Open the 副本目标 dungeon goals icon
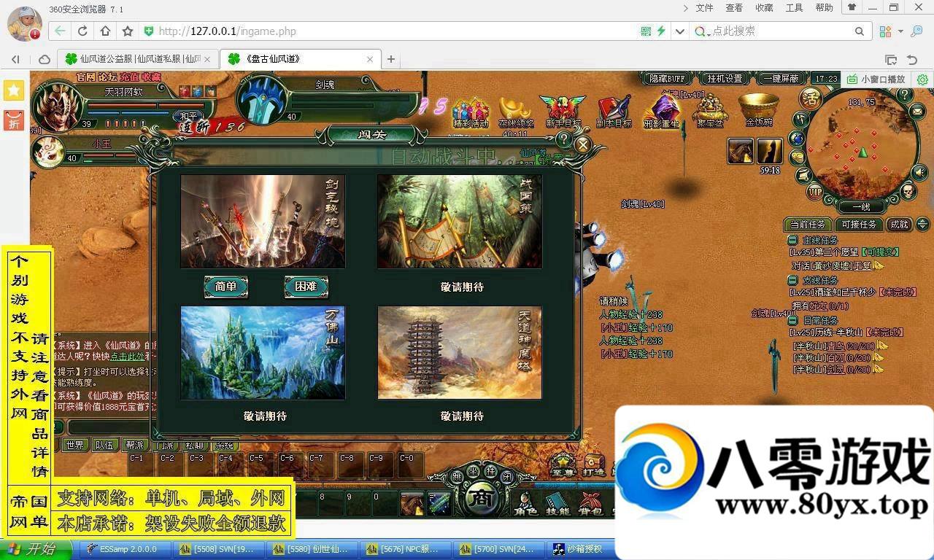This screenshot has height=560, width=934. tap(614, 113)
